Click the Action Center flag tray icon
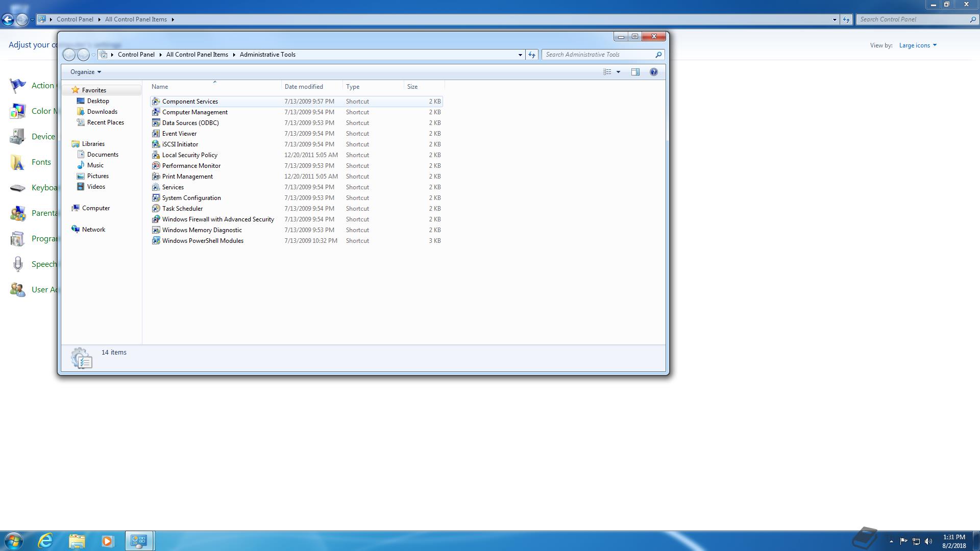 903,541
